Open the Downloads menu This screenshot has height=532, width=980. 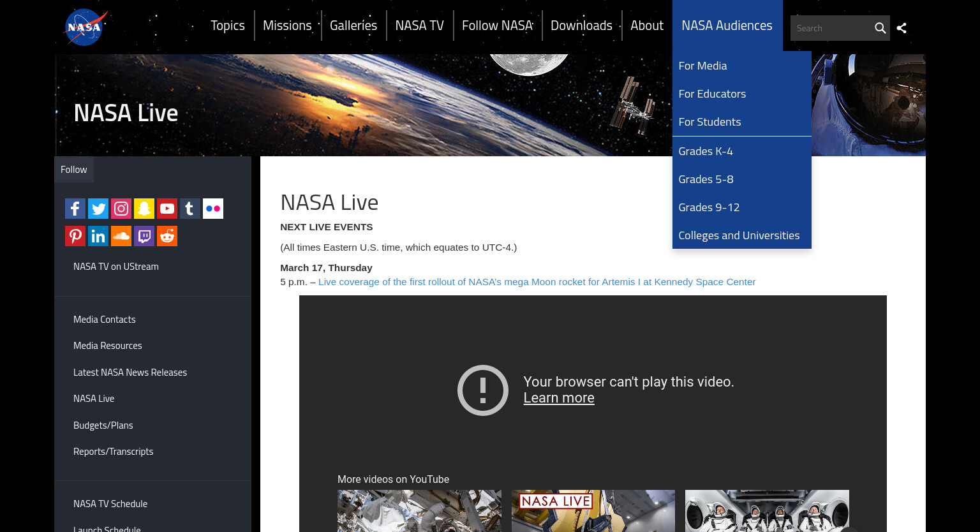[581, 26]
